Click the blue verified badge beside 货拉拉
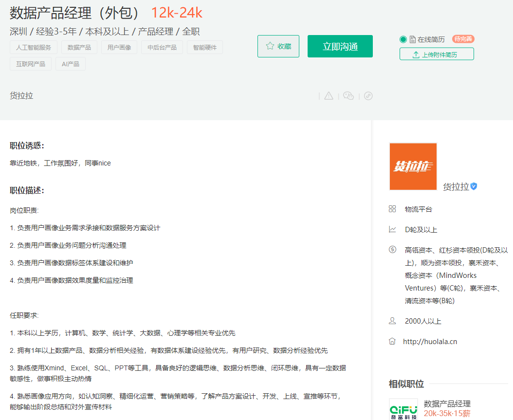 474,186
